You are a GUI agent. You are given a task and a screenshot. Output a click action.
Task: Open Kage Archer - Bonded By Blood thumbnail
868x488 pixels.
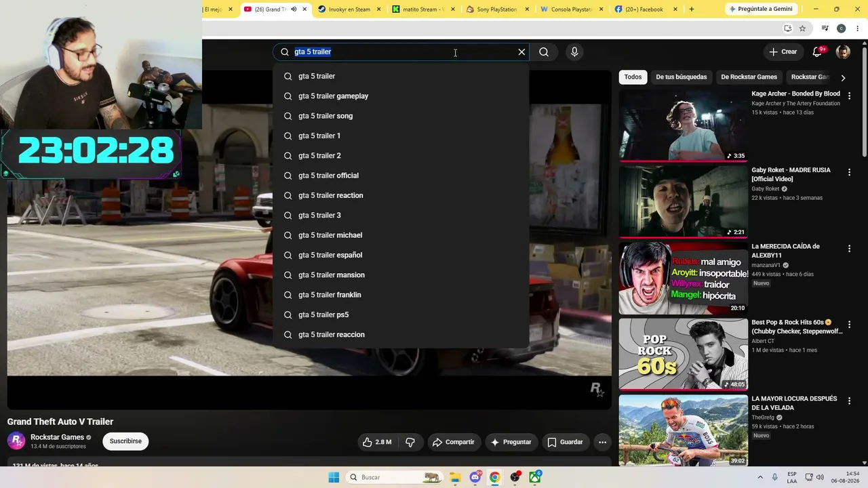(683, 125)
